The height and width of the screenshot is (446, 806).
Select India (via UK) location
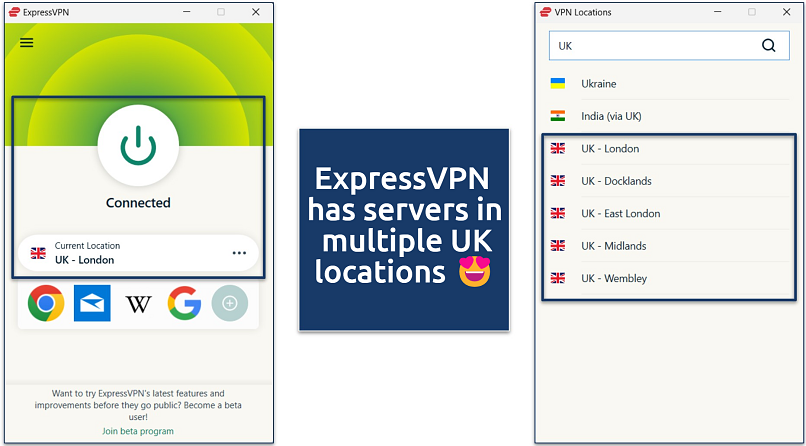(611, 116)
